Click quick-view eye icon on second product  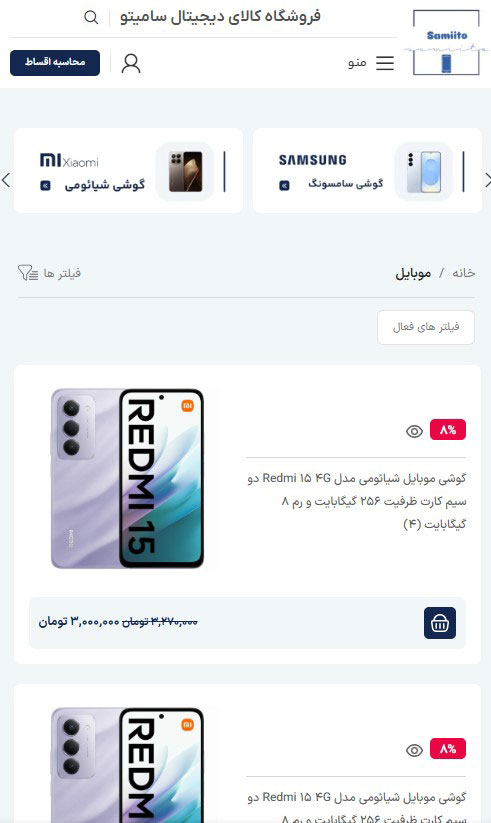pos(414,751)
